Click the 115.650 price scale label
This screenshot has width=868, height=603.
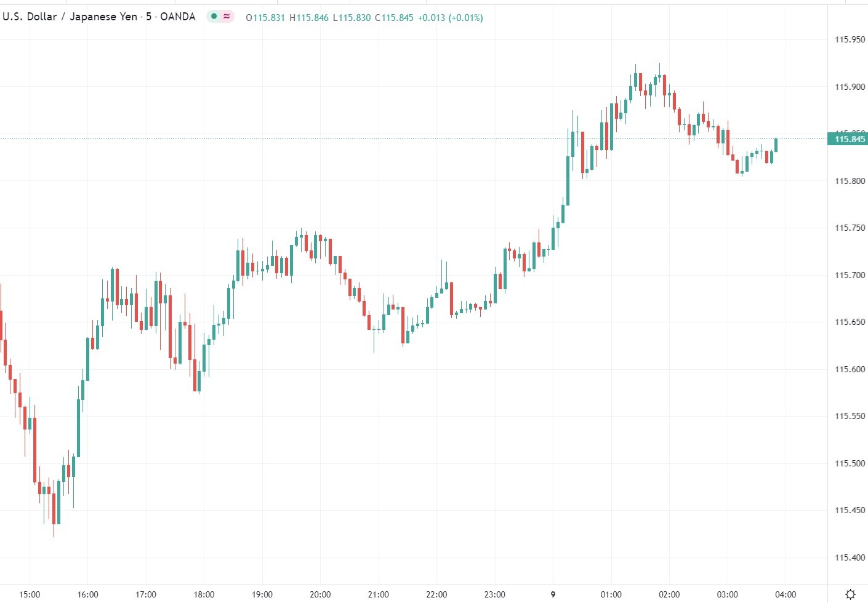pyautogui.click(x=850, y=322)
